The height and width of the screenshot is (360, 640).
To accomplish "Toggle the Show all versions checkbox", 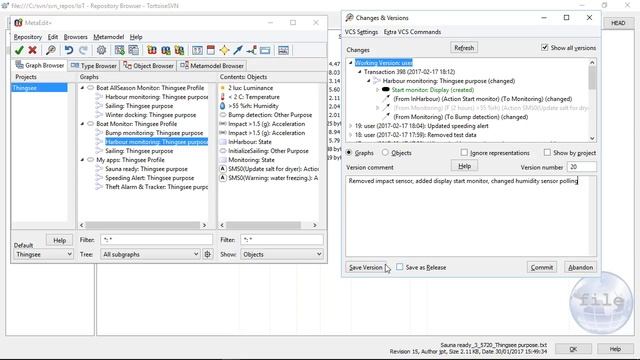I will point(544,47).
